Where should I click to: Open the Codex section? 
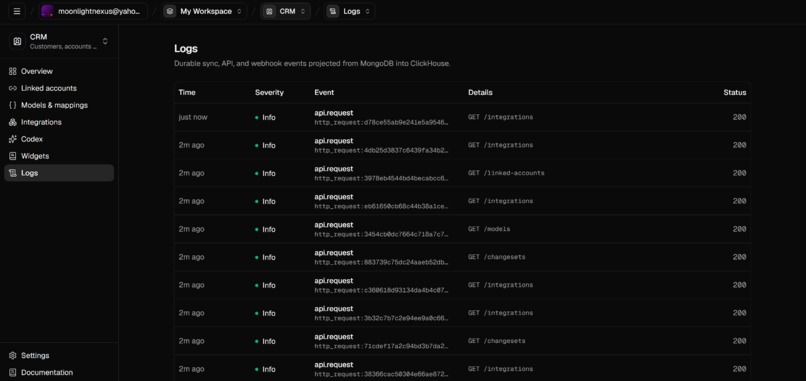click(x=59, y=139)
